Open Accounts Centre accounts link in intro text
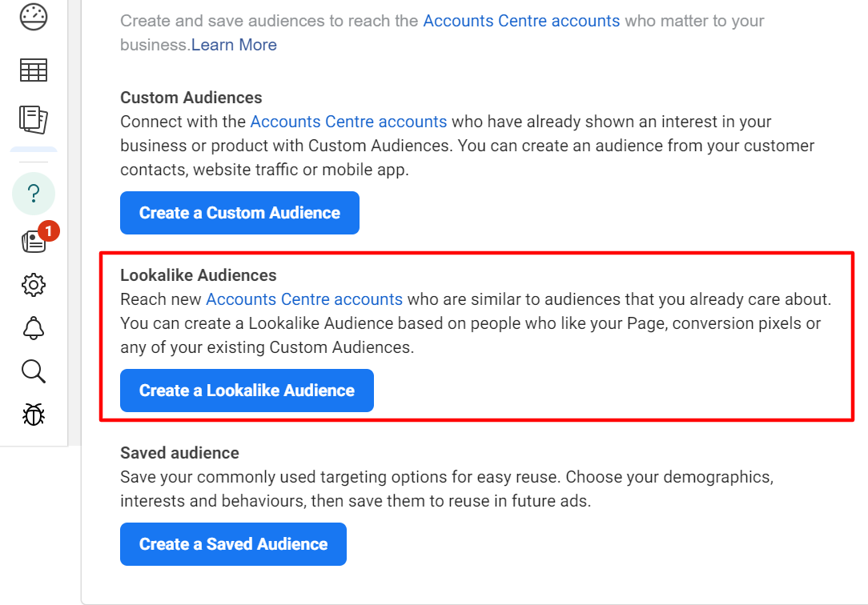The image size is (868, 605). coord(521,21)
